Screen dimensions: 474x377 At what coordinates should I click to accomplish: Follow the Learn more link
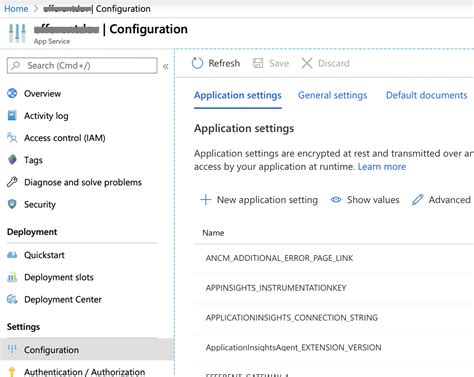point(382,167)
